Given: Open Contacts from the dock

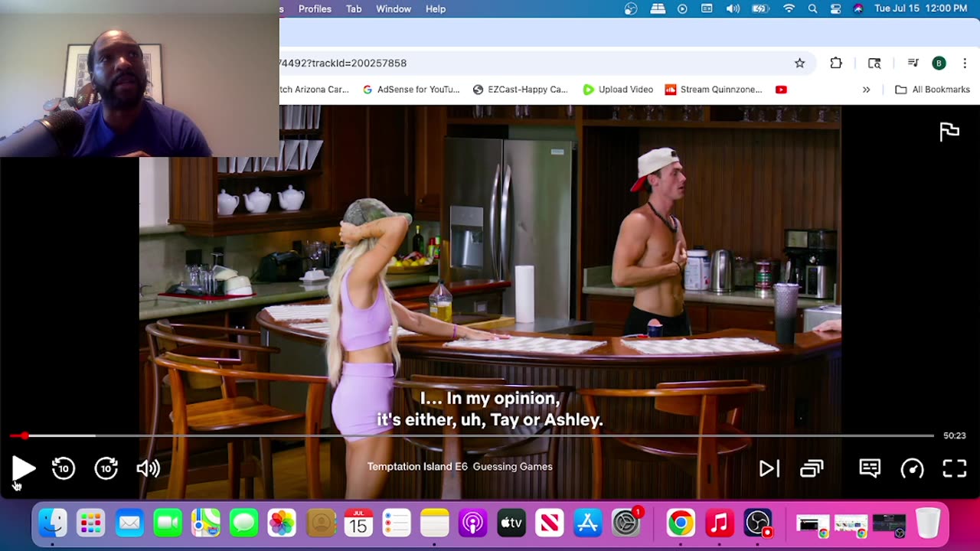Looking at the screenshot, I should pyautogui.click(x=321, y=523).
